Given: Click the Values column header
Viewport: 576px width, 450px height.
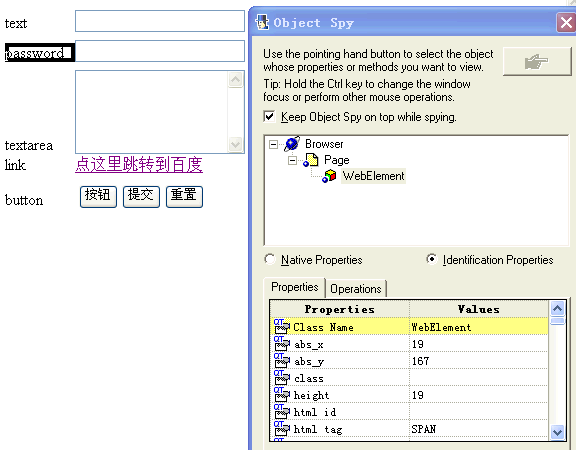Looking at the screenshot, I should 479,309.
